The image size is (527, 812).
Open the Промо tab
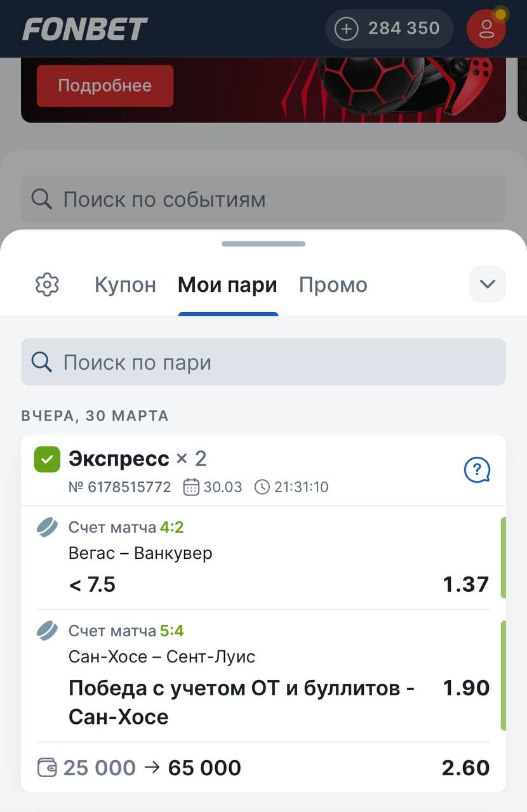point(333,285)
